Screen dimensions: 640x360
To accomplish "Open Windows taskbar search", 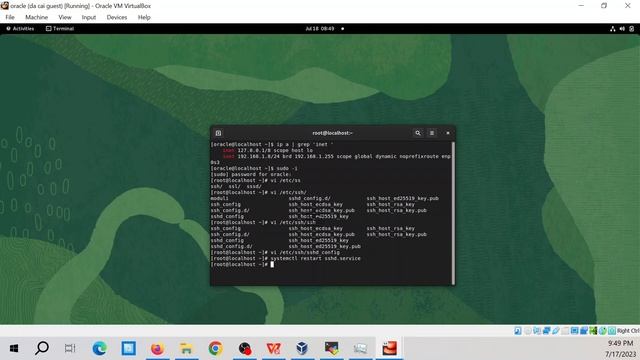I will coord(42,348).
